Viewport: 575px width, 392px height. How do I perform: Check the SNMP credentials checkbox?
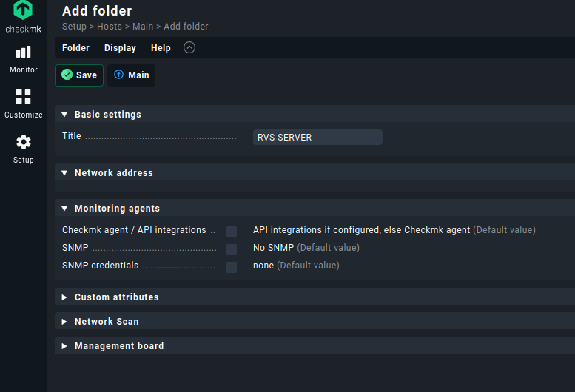(232, 267)
